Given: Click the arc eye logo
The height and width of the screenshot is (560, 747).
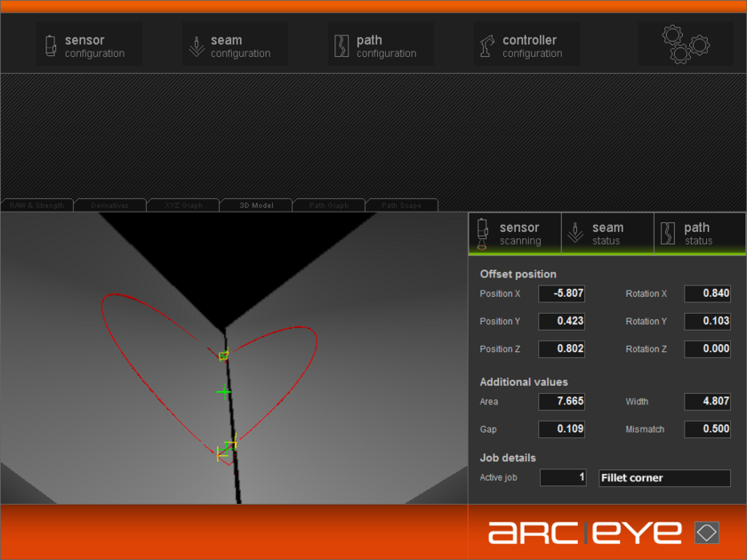Looking at the screenshot, I should [x=582, y=532].
